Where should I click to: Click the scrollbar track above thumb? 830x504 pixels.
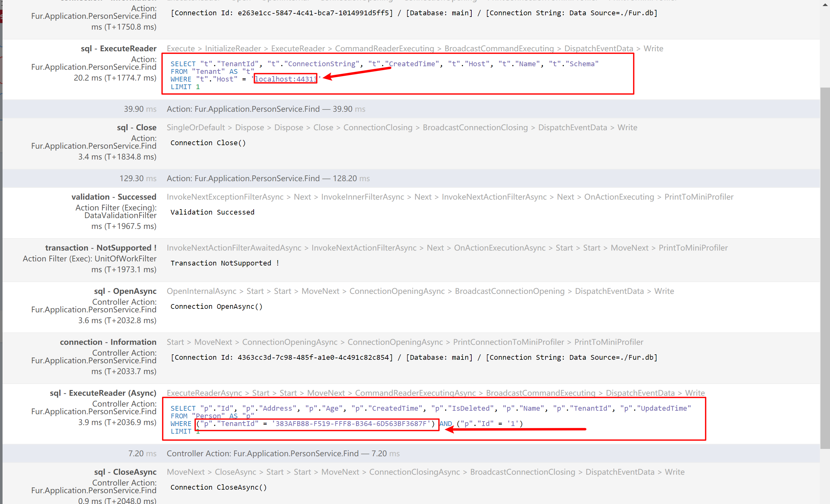pos(825,47)
